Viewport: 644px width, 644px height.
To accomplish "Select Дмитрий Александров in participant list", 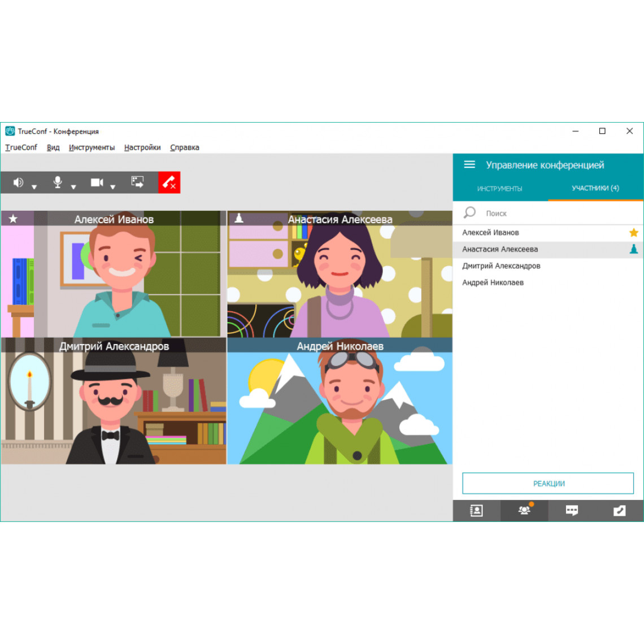I will (x=548, y=266).
